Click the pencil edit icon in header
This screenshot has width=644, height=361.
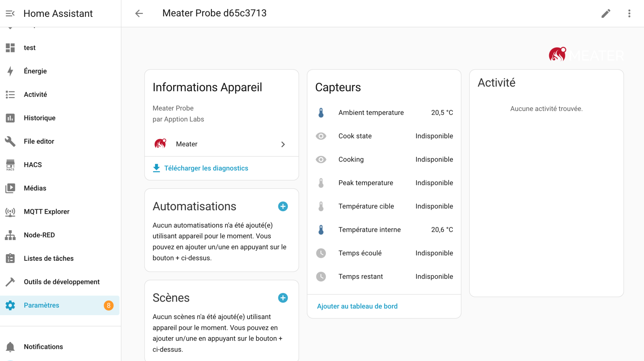tap(605, 14)
